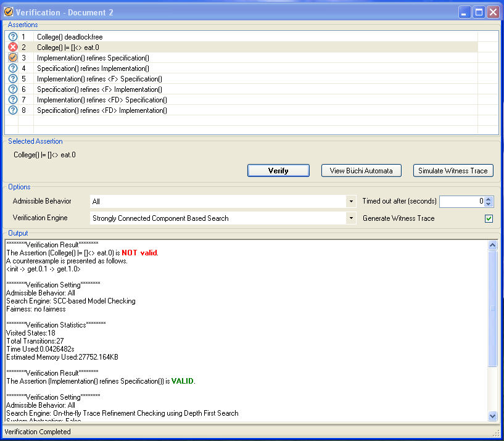Image resolution: width=504 pixels, height=441 pixels.
Task: Click the question mark icon for assertion 4
Action: [13, 68]
